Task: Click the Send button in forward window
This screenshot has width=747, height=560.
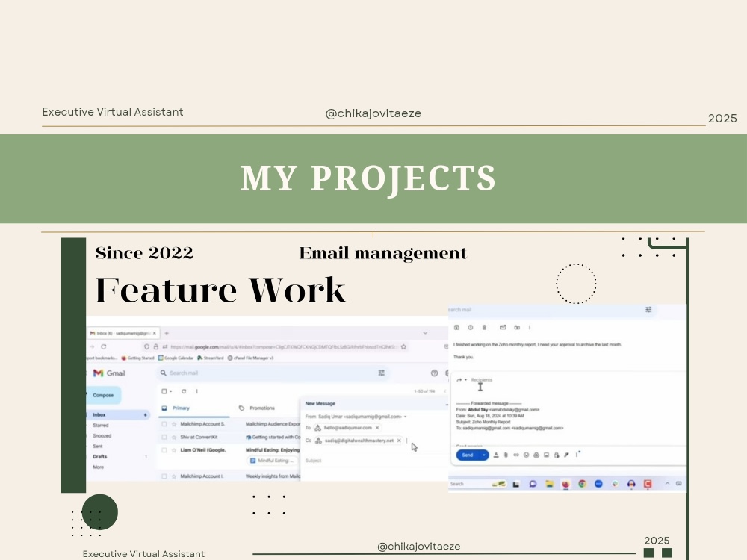Action: pos(468,455)
